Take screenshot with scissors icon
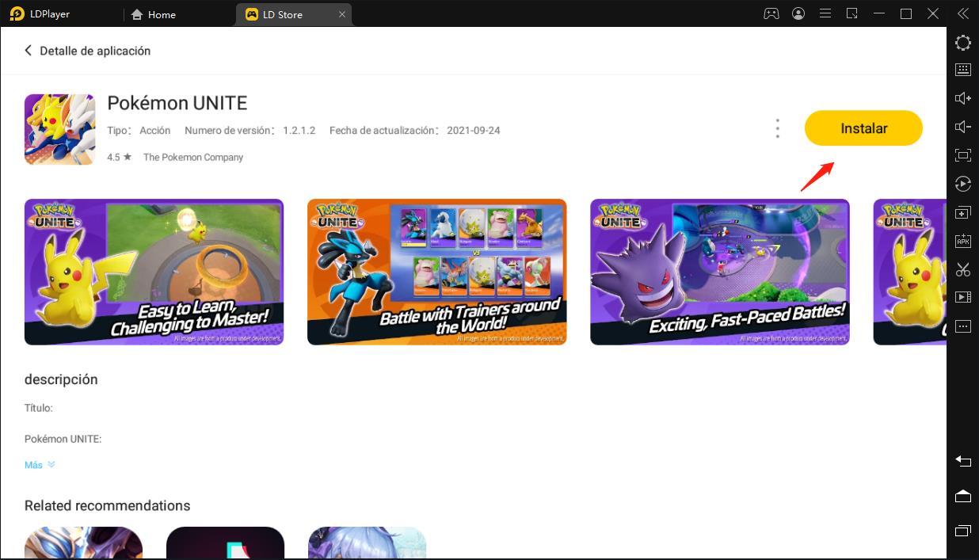This screenshot has width=979, height=560. click(x=963, y=269)
